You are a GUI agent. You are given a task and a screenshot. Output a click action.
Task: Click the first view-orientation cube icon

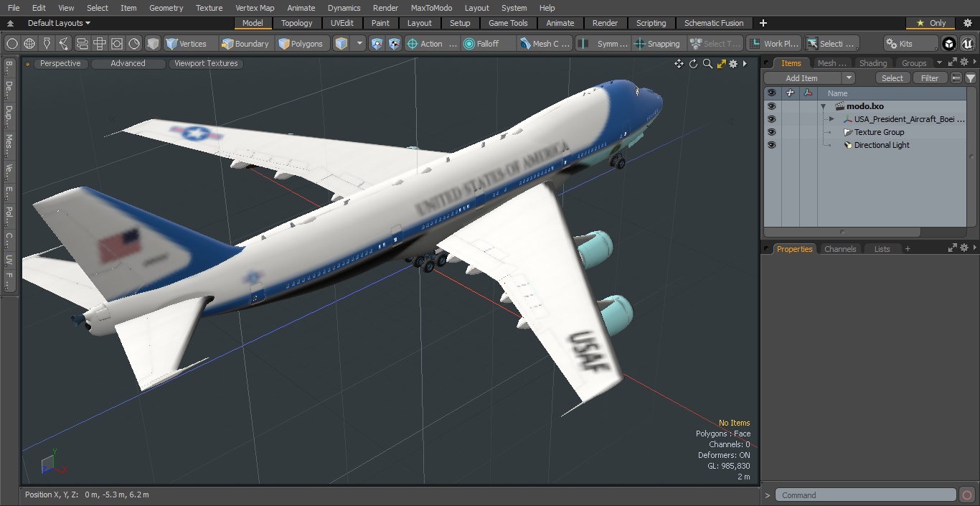coord(377,44)
